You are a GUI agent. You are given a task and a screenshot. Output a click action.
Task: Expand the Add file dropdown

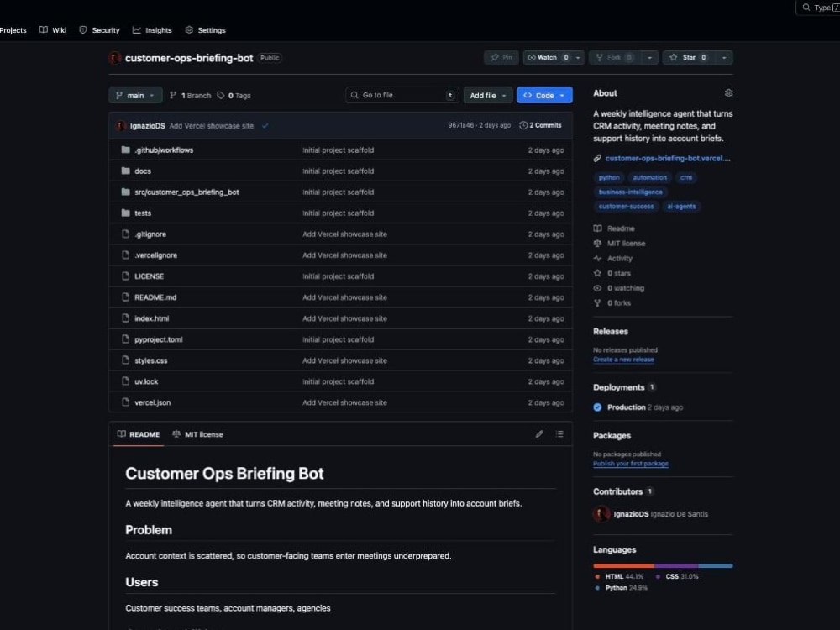[487, 96]
